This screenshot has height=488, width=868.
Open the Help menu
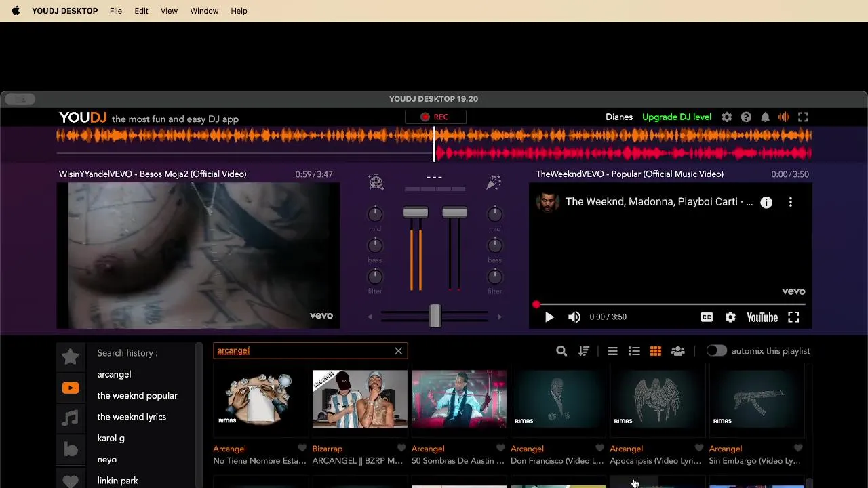pyautogui.click(x=239, y=11)
